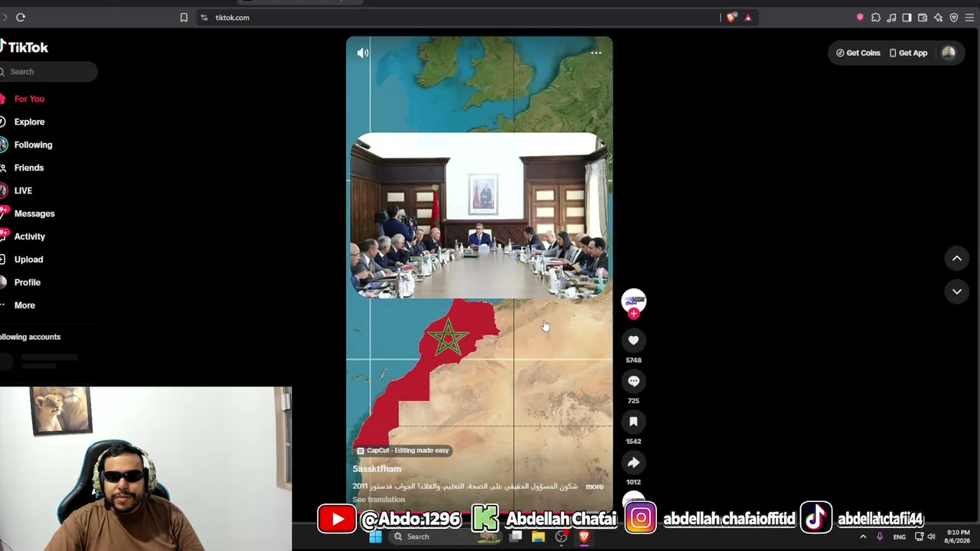Click the TikTok search field
The width and height of the screenshot is (980, 551).
[x=48, y=71]
